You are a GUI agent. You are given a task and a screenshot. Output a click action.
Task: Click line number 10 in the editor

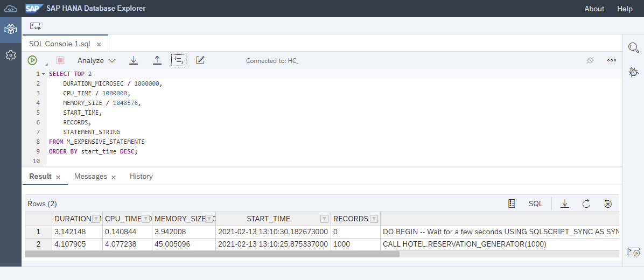click(38, 161)
